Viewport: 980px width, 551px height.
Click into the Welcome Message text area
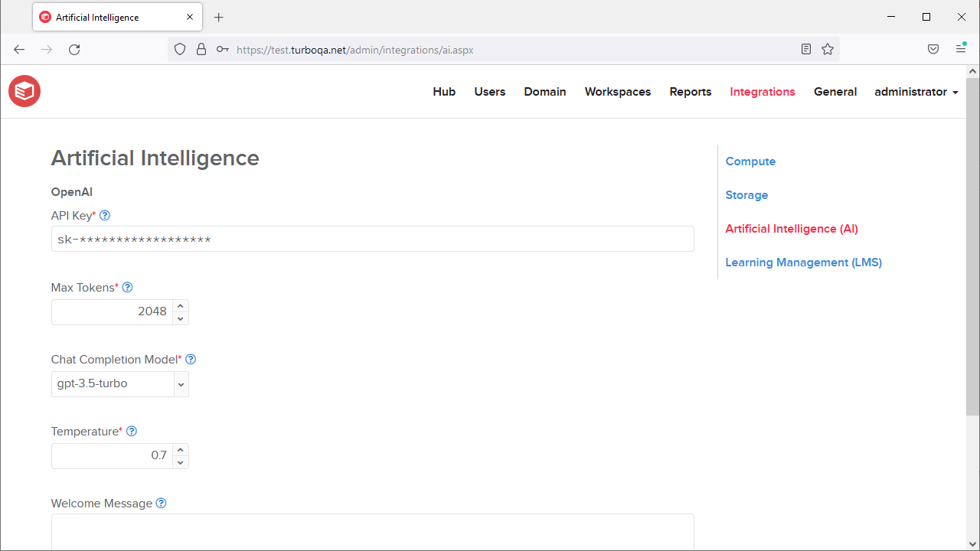click(x=373, y=532)
